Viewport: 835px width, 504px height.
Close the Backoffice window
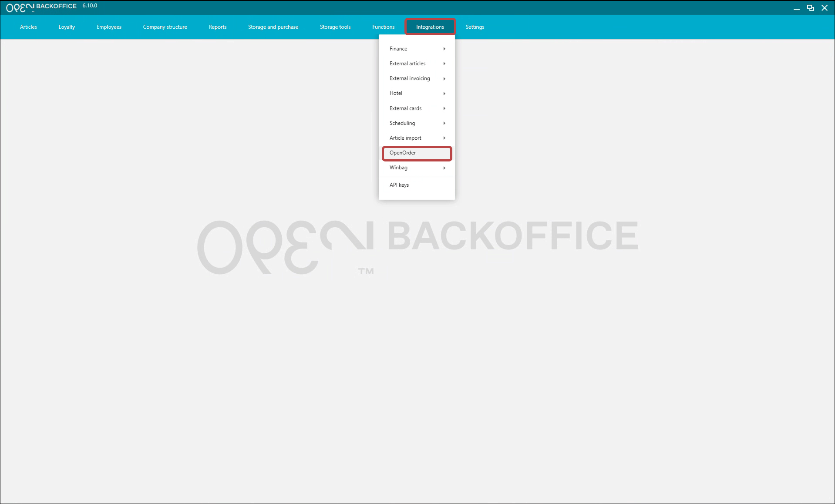[824, 8]
